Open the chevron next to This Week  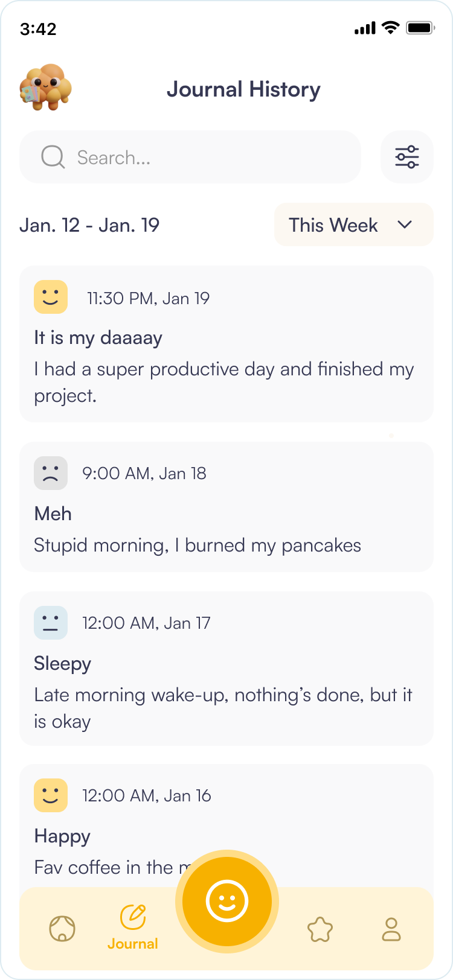(x=403, y=224)
